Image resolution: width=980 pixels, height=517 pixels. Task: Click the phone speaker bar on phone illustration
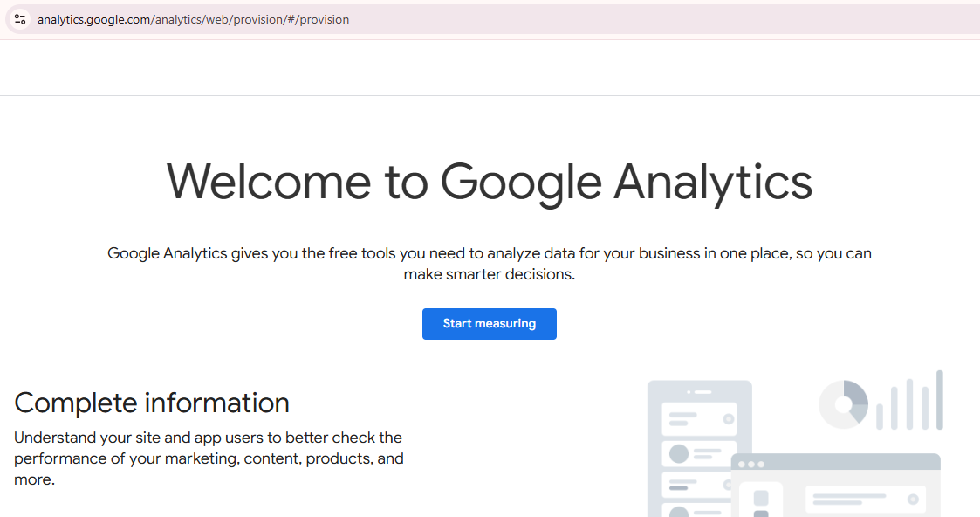[703, 392]
